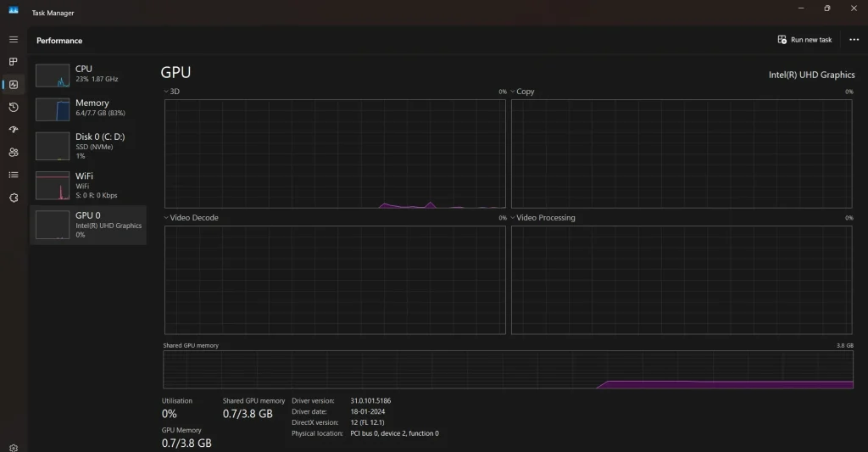Click the Intel(R) UHD Graphics title at top right

[x=811, y=75]
